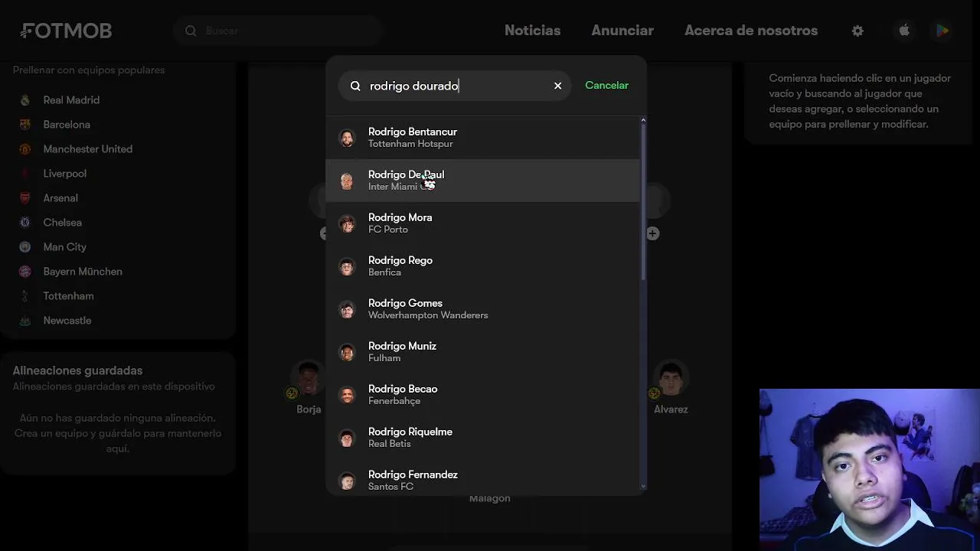
Task: Click the Barcelona crest icon
Action: pos(25,125)
